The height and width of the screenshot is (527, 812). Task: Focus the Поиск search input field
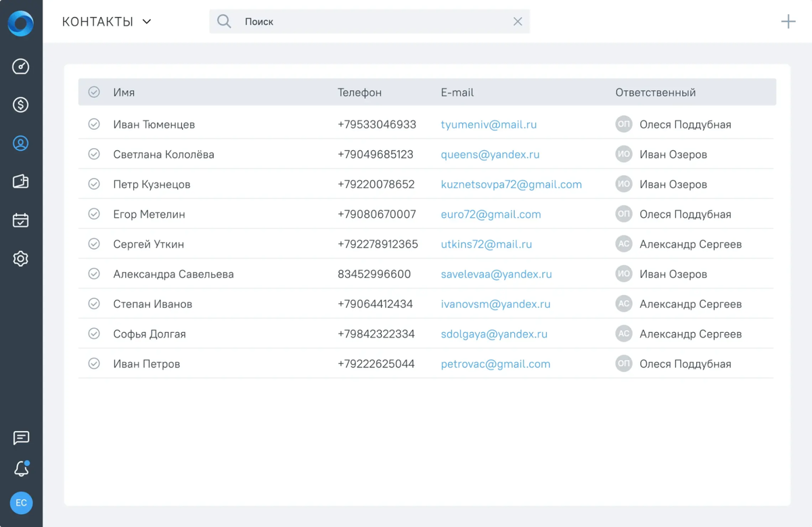click(369, 22)
